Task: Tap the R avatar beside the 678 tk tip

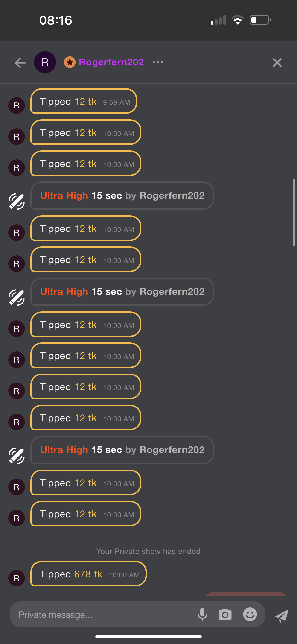Action: click(x=17, y=578)
